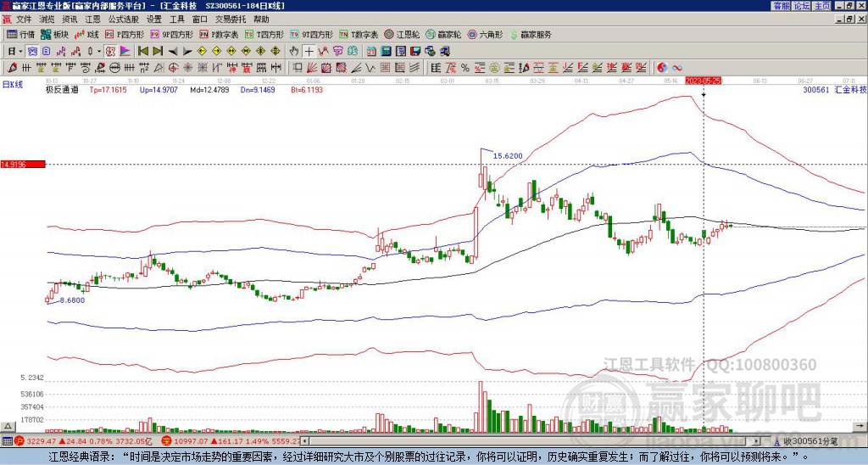868x465 pixels.
Task: Open the 六角形 hexagon tool
Action: point(486,34)
